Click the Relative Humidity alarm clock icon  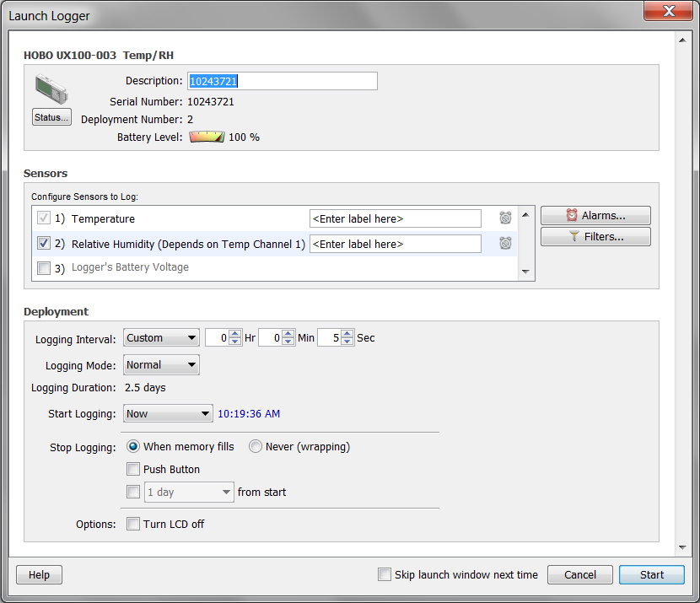(x=505, y=244)
